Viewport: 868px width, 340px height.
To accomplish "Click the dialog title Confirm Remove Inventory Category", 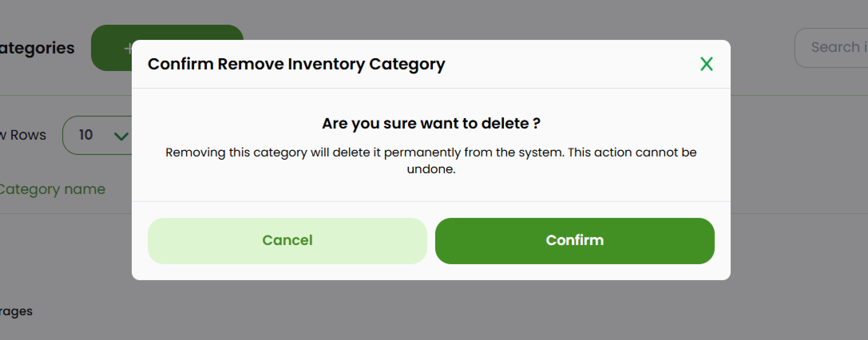I will click(297, 64).
